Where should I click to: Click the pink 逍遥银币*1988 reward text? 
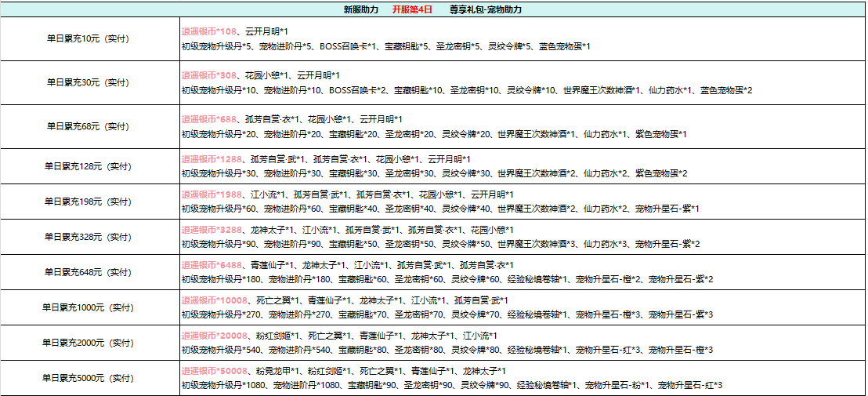212,194
